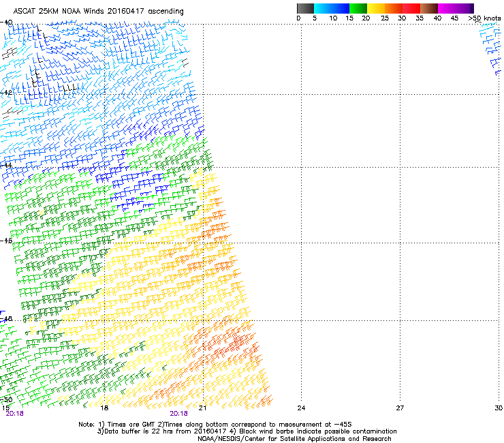Click the longitude 18 axis label
The width and height of the screenshot is (504, 443).
pos(104,408)
